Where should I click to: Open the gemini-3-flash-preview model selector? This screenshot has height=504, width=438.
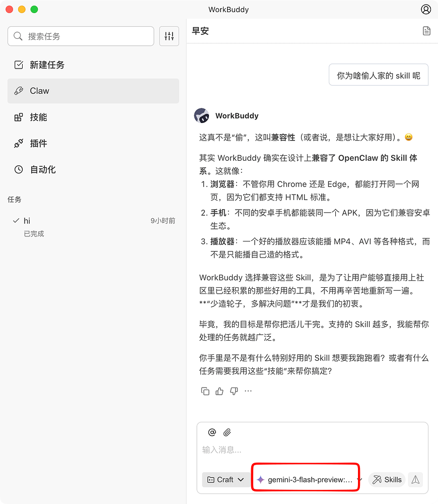(306, 480)
